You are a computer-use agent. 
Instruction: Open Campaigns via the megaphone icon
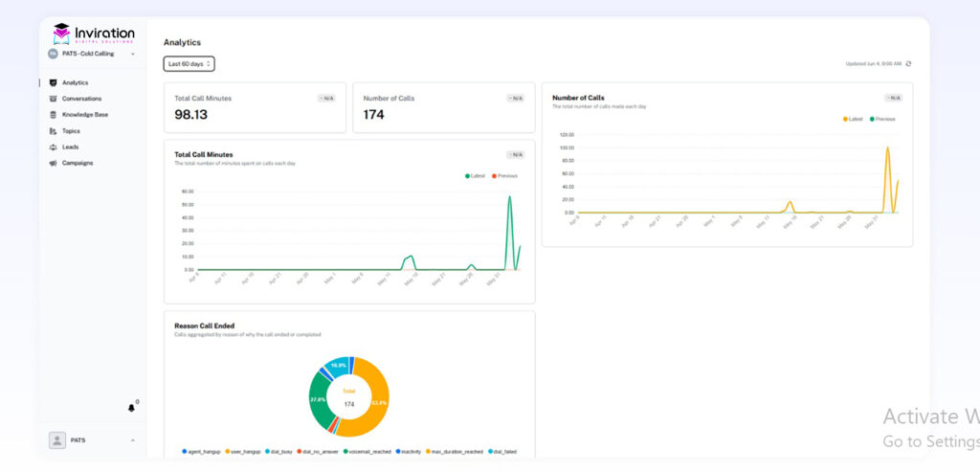[x=53, y=163]
